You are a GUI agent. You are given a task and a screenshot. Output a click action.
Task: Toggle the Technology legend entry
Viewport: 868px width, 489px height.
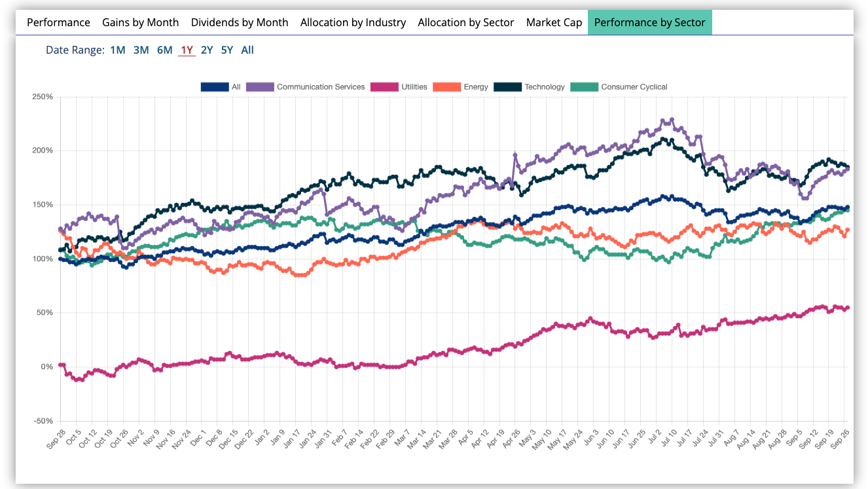507,86
